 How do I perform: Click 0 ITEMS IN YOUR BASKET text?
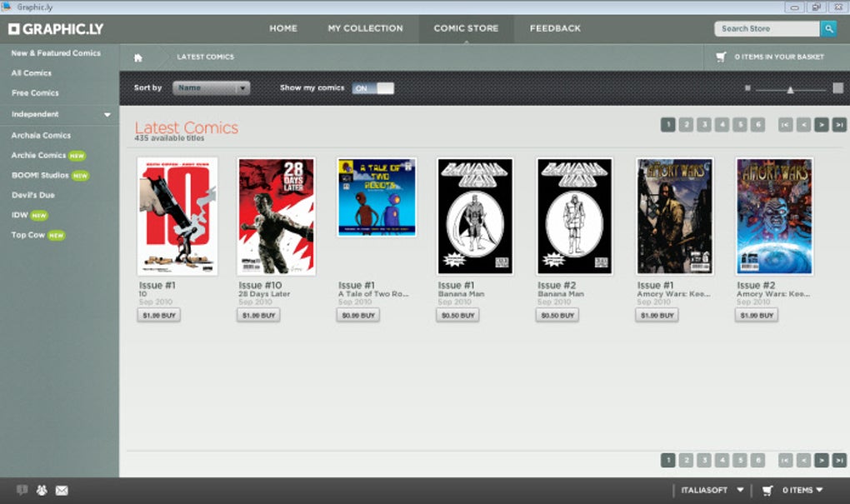[779, 57]
